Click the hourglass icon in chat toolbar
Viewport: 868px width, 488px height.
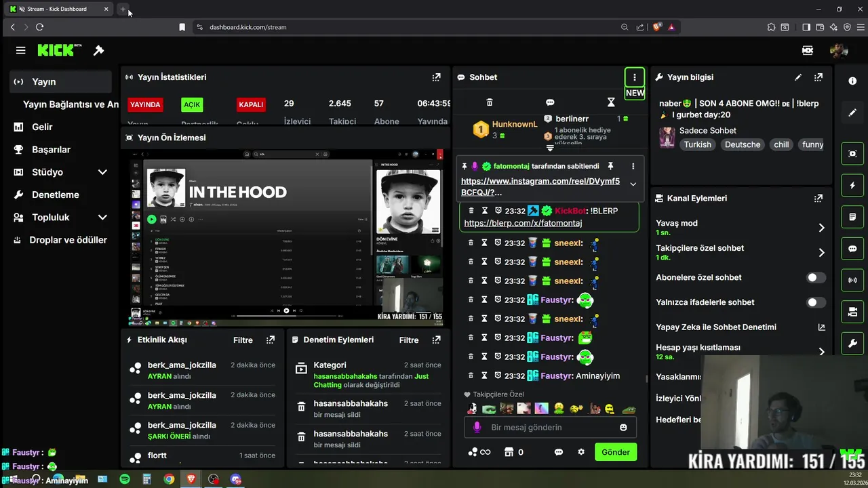point(611,102)
